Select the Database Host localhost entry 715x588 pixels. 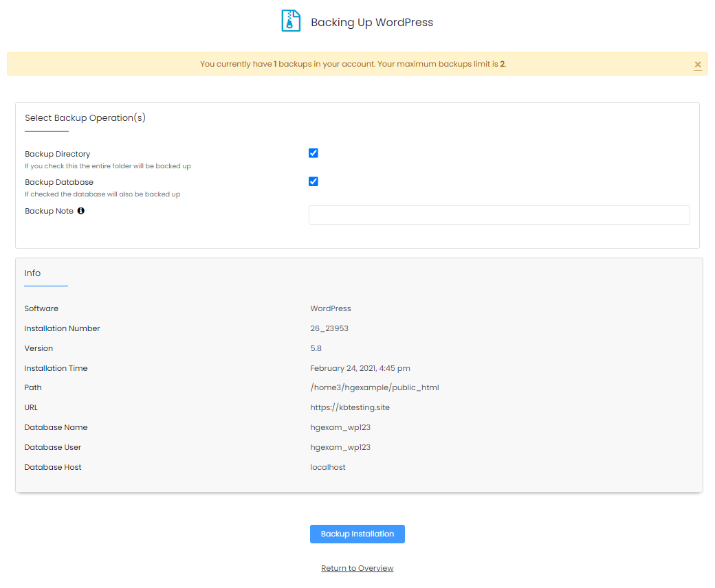pos(328,466)
